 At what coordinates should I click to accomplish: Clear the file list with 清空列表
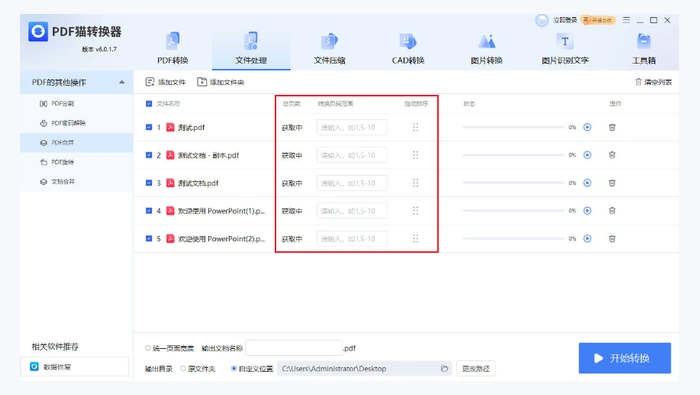coord(654,82)
